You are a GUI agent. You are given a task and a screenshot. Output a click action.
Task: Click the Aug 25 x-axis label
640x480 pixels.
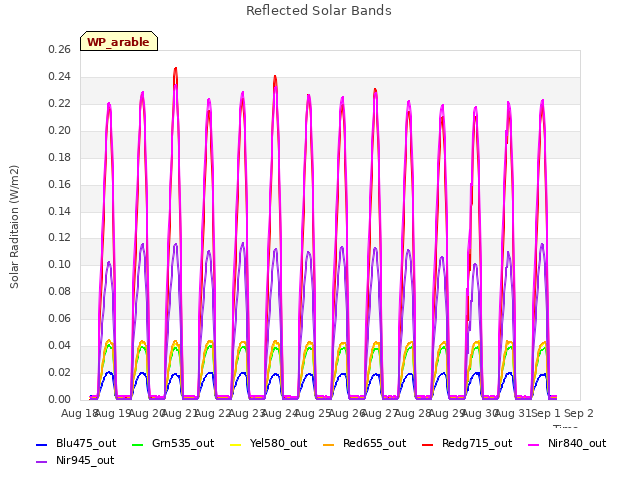(312, 413)
